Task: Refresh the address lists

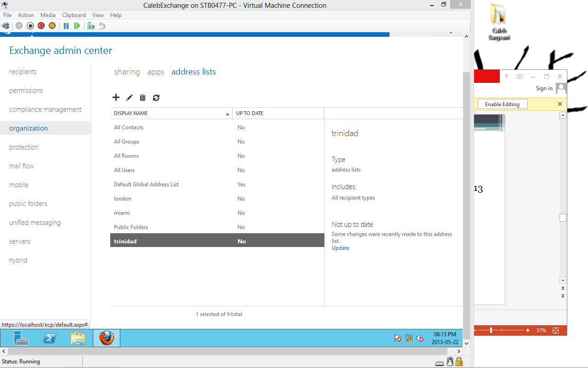Action: coord(156,98)
